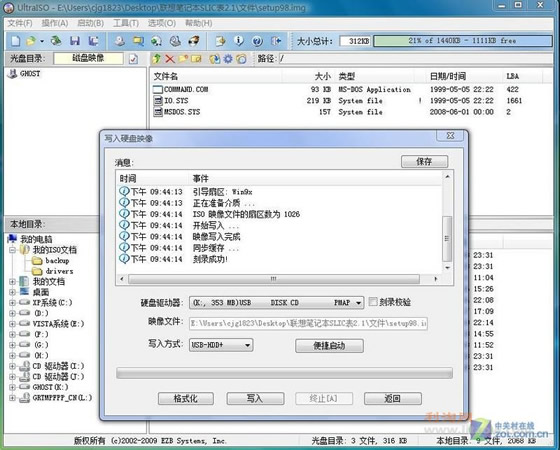Click the Burn CD image toolbar icon

point(194,41)
